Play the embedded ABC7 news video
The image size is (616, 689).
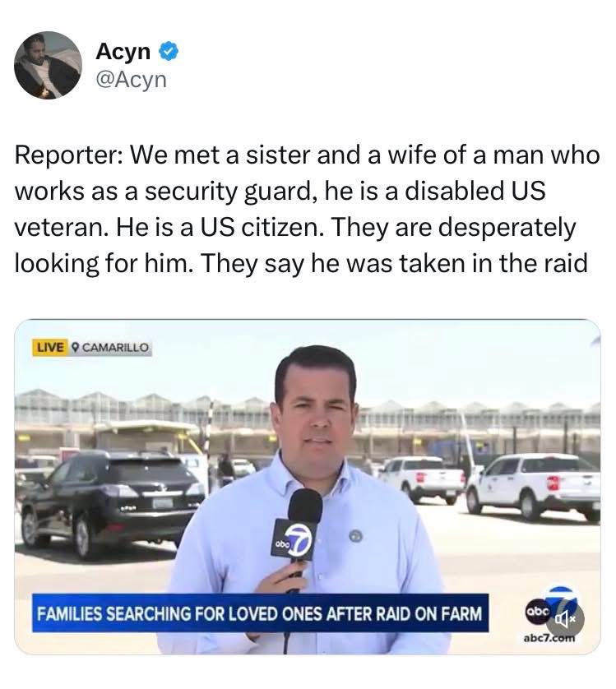pyautogui.click(x=308, y=487)
